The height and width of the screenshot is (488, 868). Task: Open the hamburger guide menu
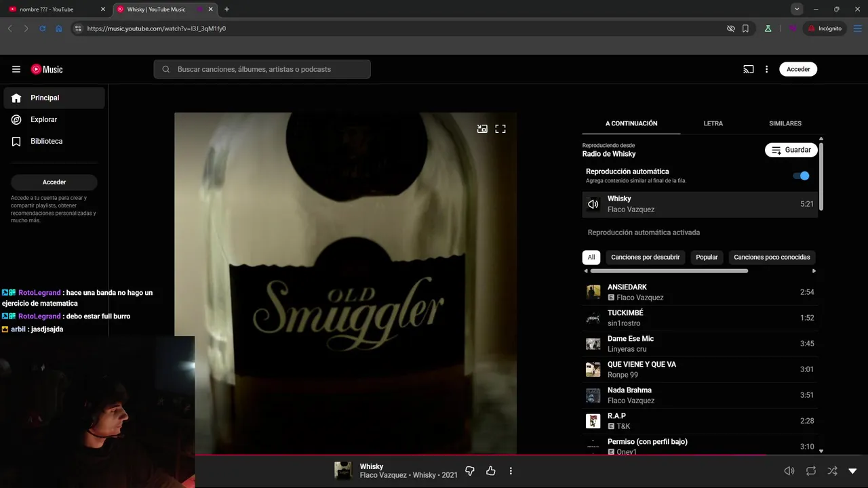coord(16,69)
